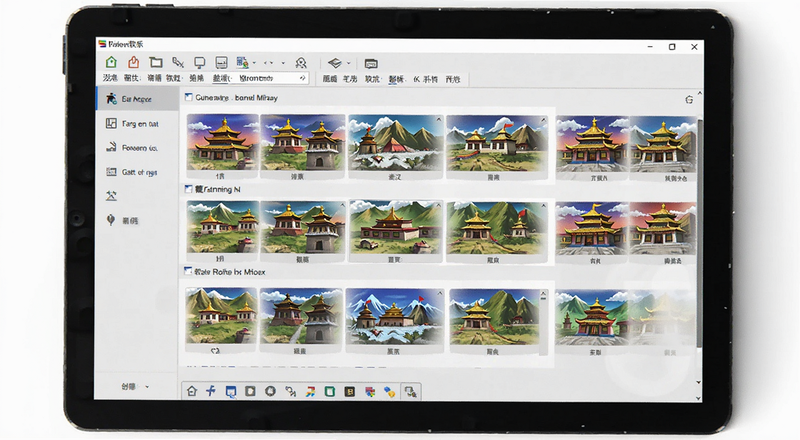Click the orange export arrow icon
Image resolution: width=800 pixels, height=440 pixels.
click(133, 62)
